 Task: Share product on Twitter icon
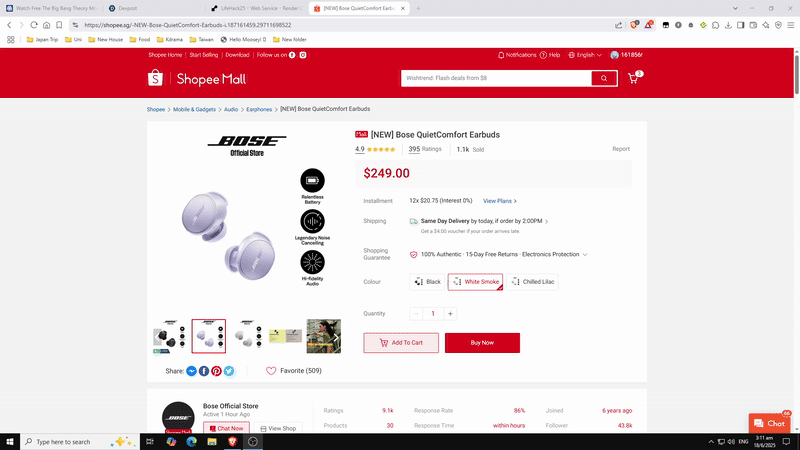click(229, 371)
